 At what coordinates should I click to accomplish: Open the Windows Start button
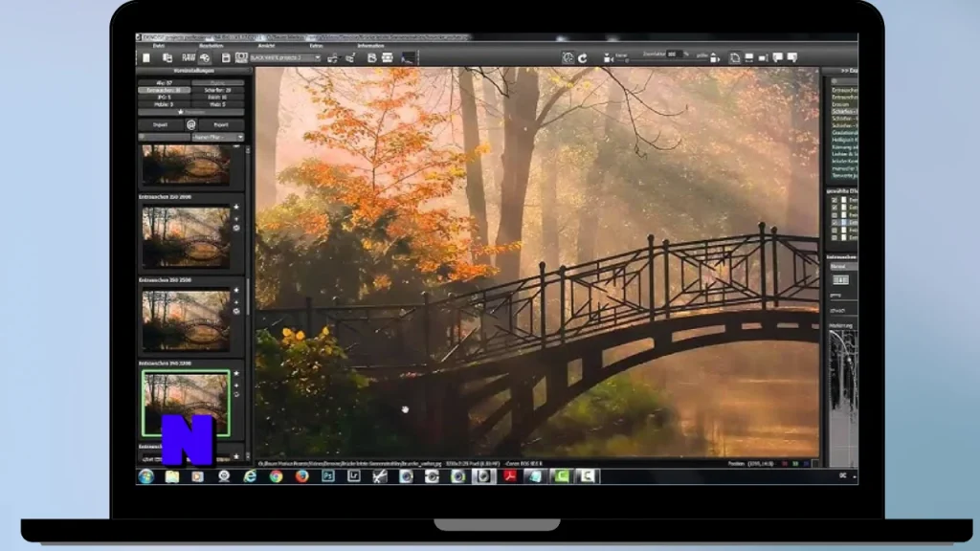click(146, 476)
